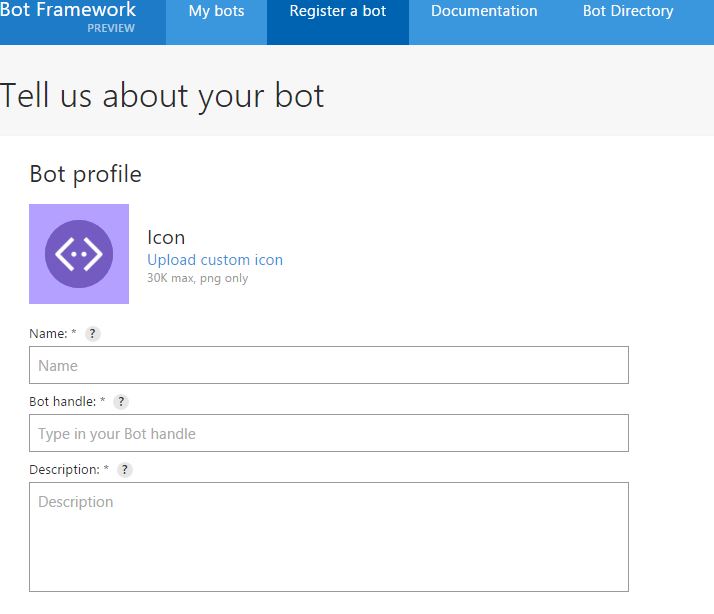Show help for the Description field

(124, 470)
